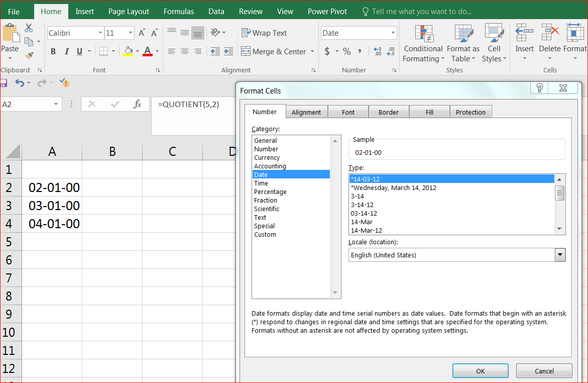Open Conditional Formatting menu
This screenshot has height=383, width=588.
click(424, 43)
